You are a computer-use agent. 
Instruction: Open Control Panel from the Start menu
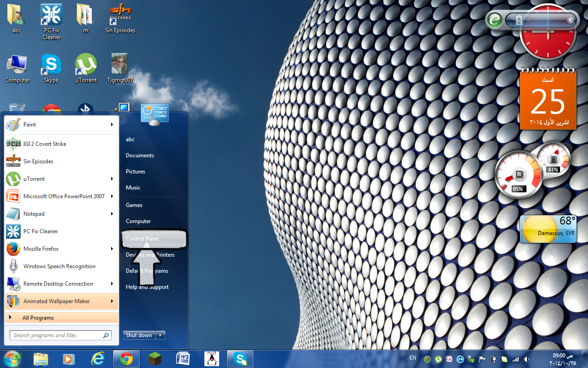coord(154,239)
